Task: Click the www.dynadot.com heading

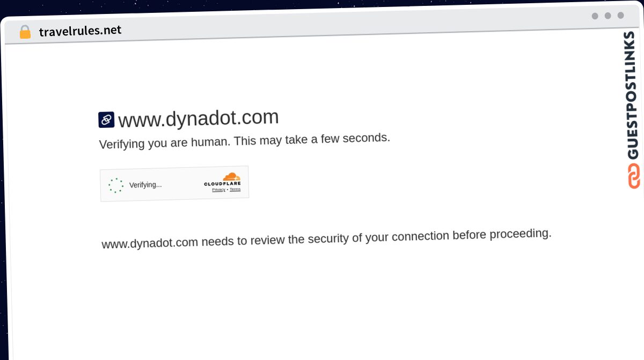Action: pyautogui.click(x=198, y=118)
